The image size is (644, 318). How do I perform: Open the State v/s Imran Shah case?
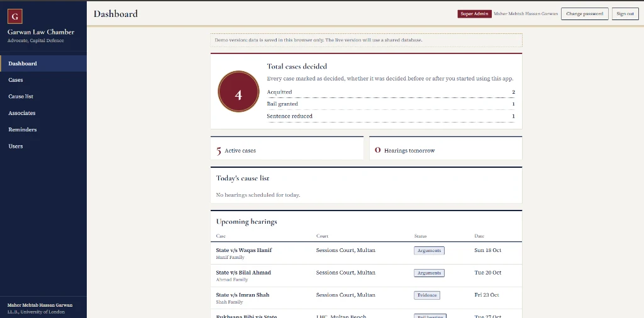tap(242, 295)
